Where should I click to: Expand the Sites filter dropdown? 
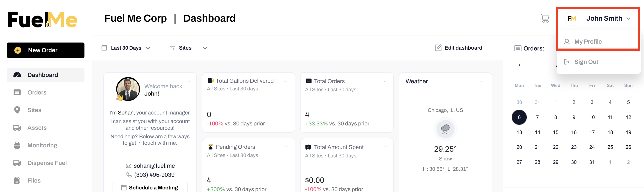pos(188,48)
